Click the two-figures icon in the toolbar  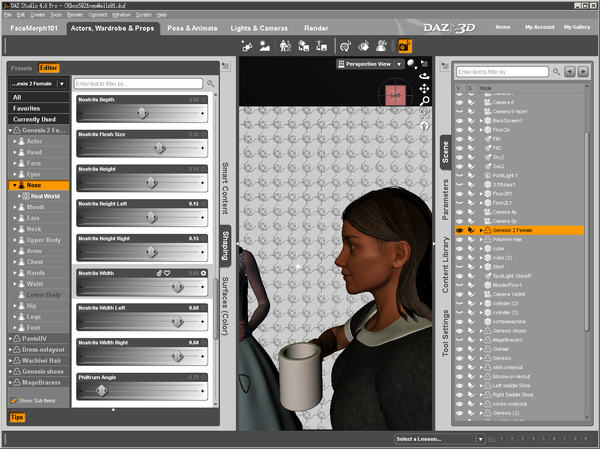click(x=285, y=46)
